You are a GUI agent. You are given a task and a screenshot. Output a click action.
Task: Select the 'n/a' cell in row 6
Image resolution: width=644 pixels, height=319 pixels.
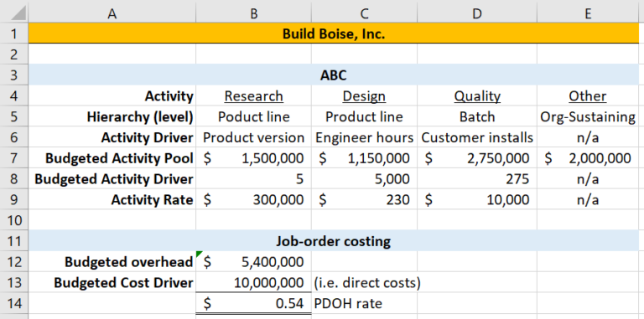pos(588,137)
